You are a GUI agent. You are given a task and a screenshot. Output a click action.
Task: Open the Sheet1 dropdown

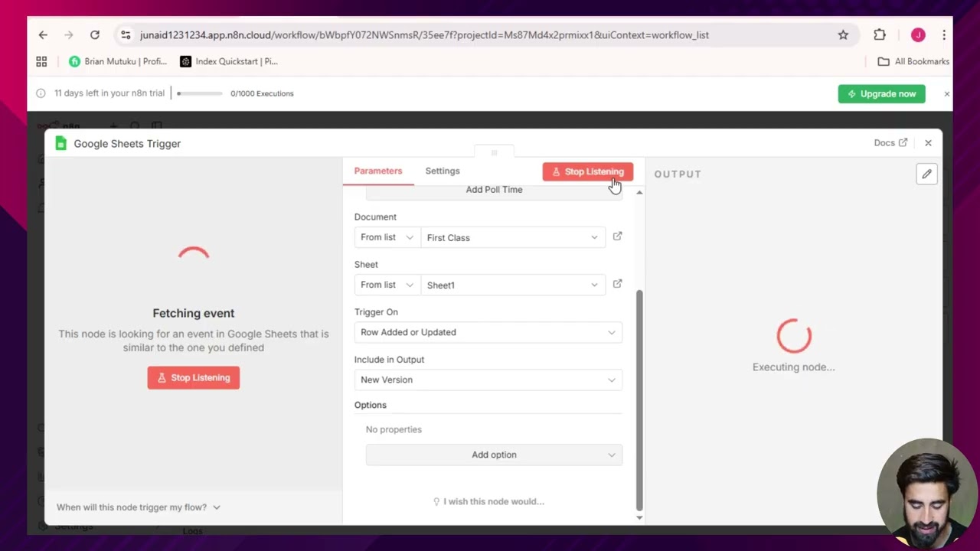pyautogui.click(x=513, y=285)
